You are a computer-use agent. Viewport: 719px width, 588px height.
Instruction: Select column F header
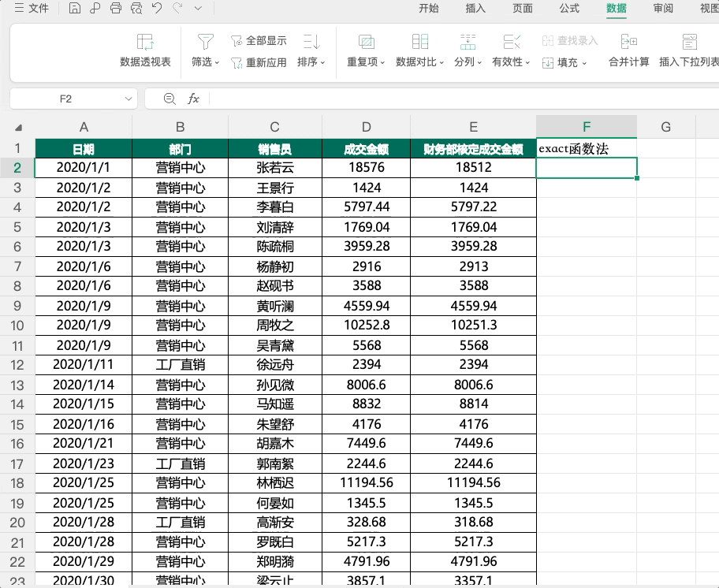[x=587, y=127]
